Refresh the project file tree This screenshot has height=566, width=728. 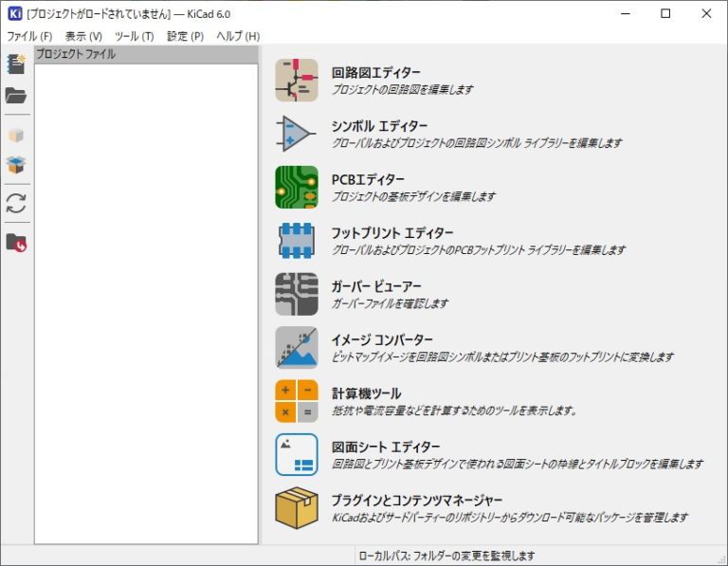[x=16, y=203]
